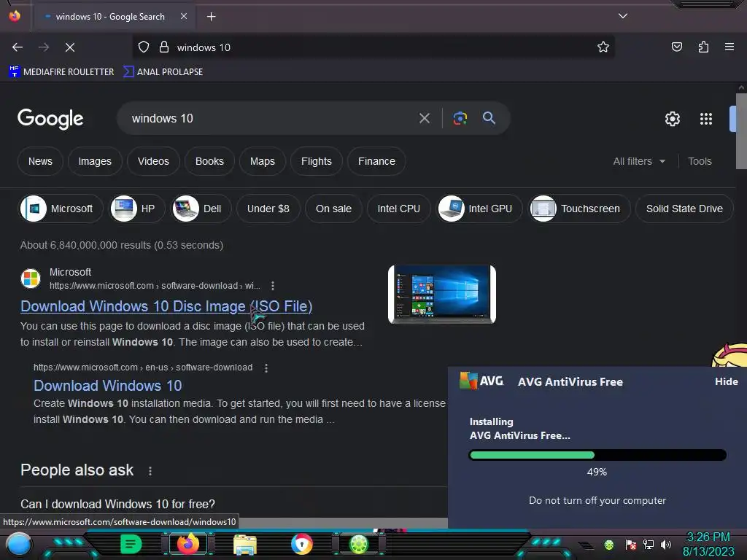Switch to the Videos results tab
Viewport: 747px width, 560px height.
click(x=153, y=161)
